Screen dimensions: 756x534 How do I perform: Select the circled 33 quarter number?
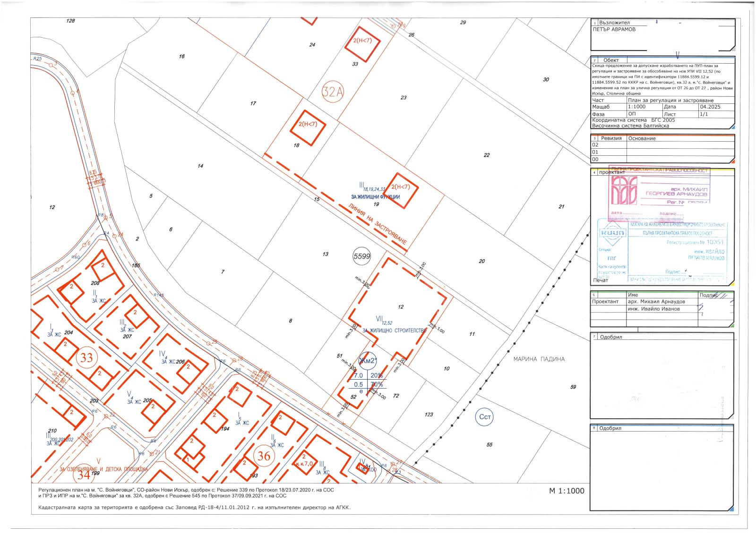pyautogui.click(x=86, y=357)
